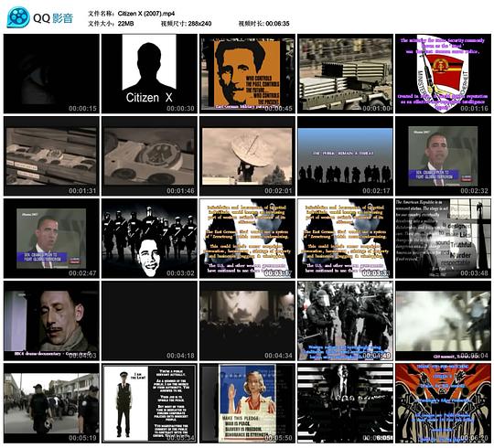Select the orange credits frame at 00:06:20

click(443, 403)
